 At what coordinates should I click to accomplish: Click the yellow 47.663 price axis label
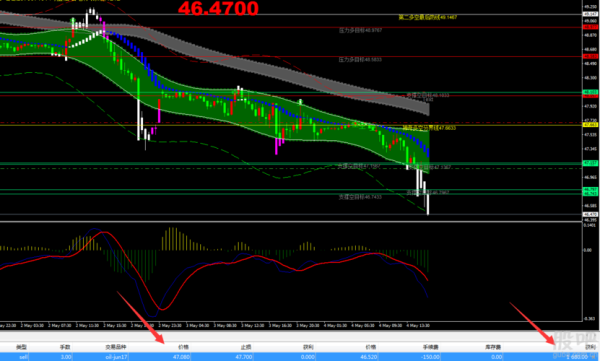coord(590,125)
